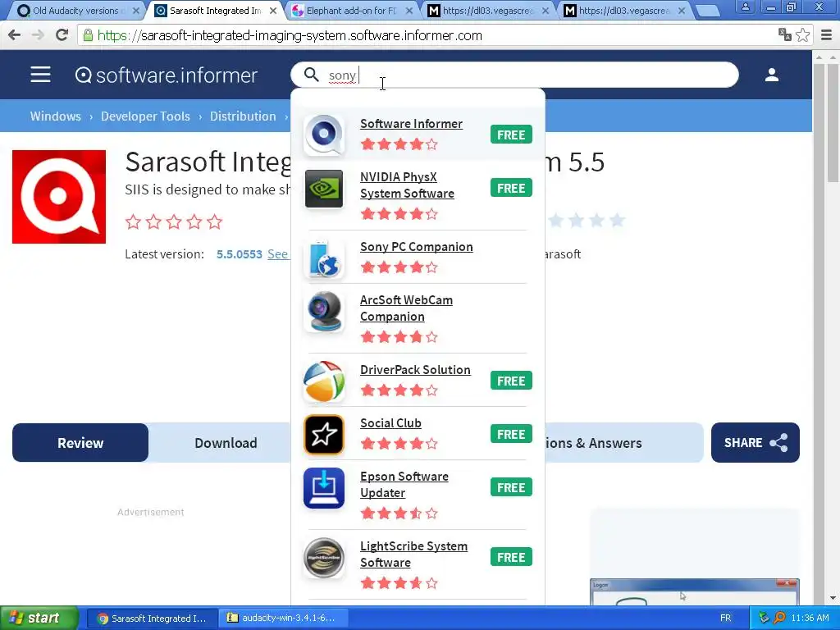The image size is (840, 630).
Task: Click Distribution breadcrumb link
Action: click(243, 116)
